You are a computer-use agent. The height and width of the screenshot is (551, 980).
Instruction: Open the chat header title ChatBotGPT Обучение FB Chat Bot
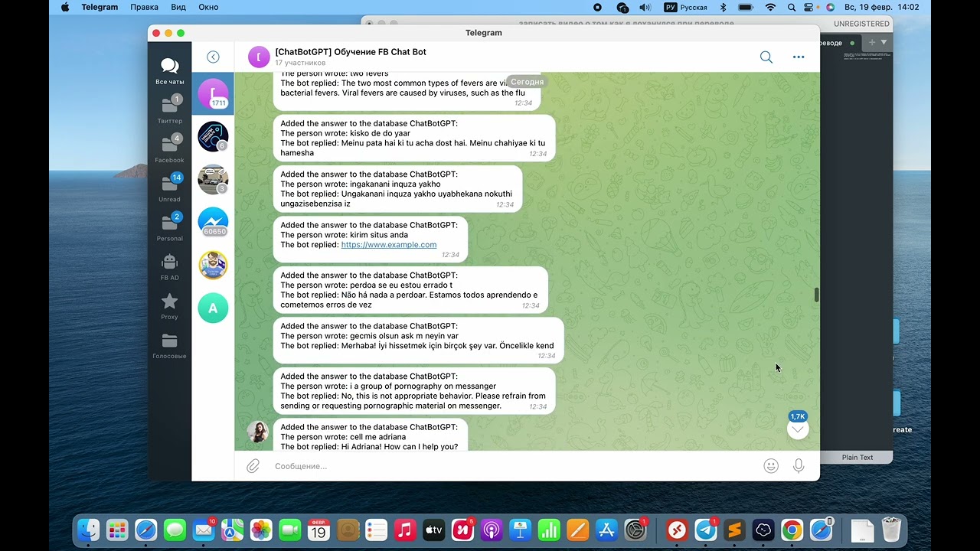pos(351,52)
